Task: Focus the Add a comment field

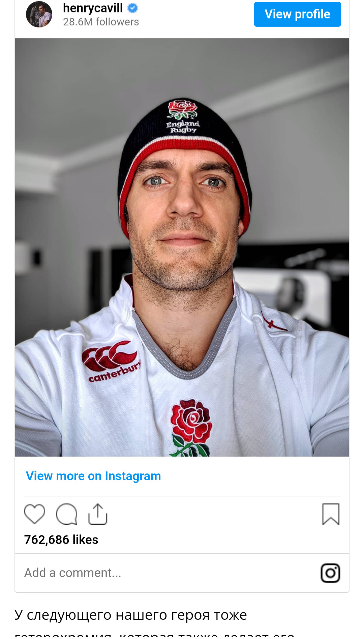Action: point(73,573)
